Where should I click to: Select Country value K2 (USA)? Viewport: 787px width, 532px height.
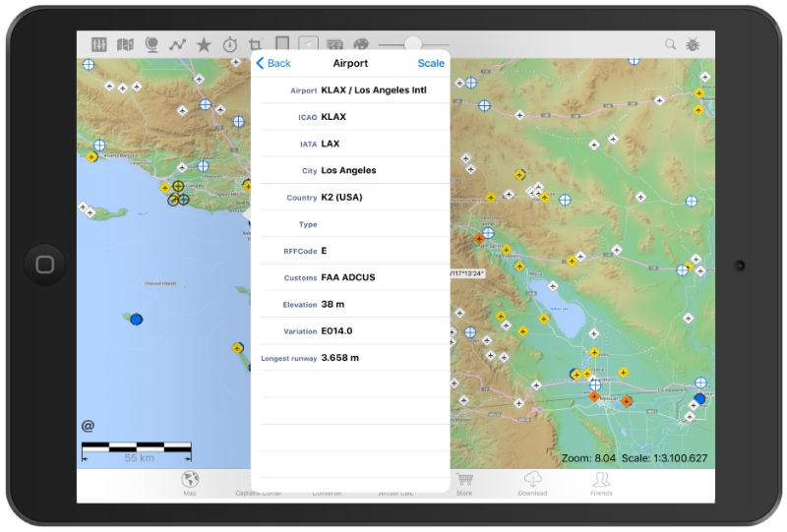coord(341,198)
